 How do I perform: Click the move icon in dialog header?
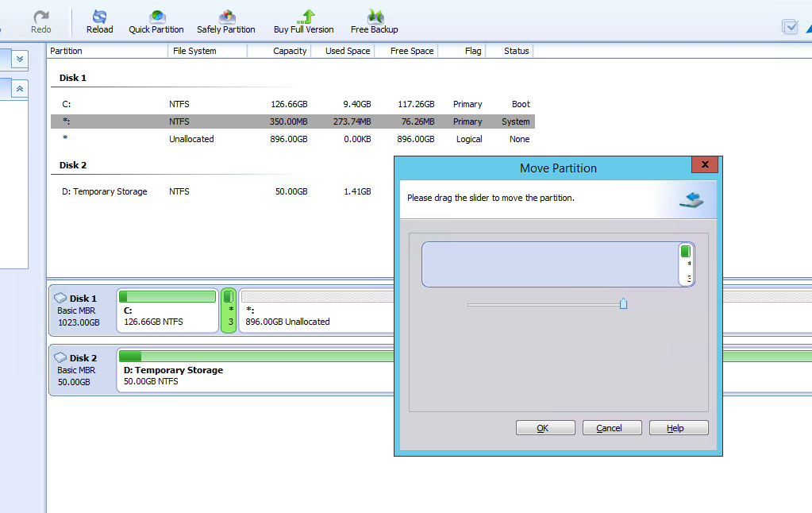[691, 199]
